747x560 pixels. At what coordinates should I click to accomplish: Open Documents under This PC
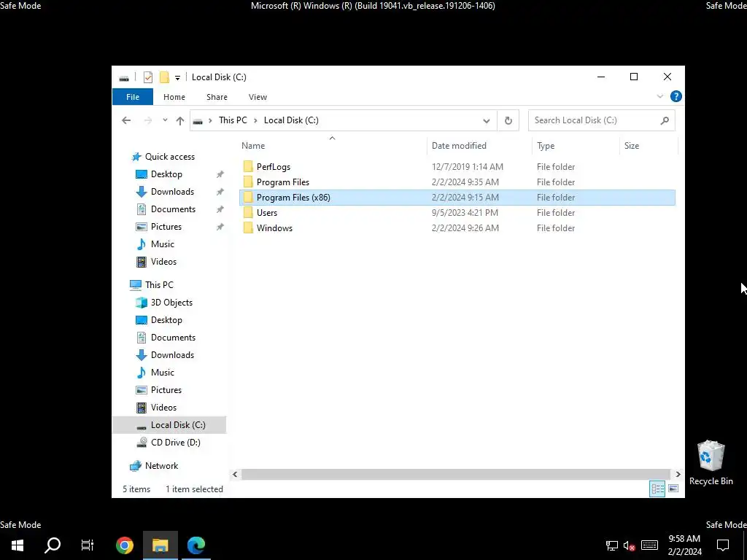173,338
